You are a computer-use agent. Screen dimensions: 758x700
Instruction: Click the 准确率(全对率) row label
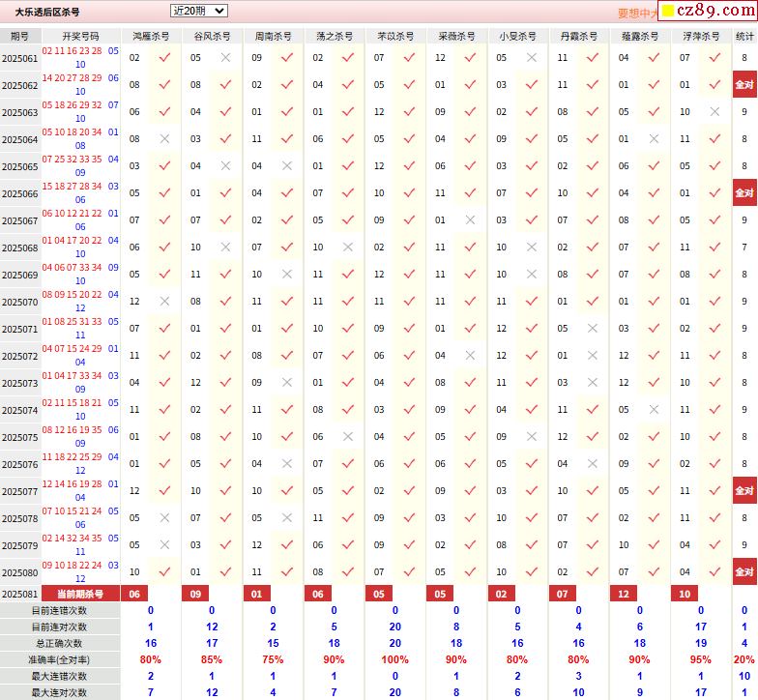click(x=60, y=659)
